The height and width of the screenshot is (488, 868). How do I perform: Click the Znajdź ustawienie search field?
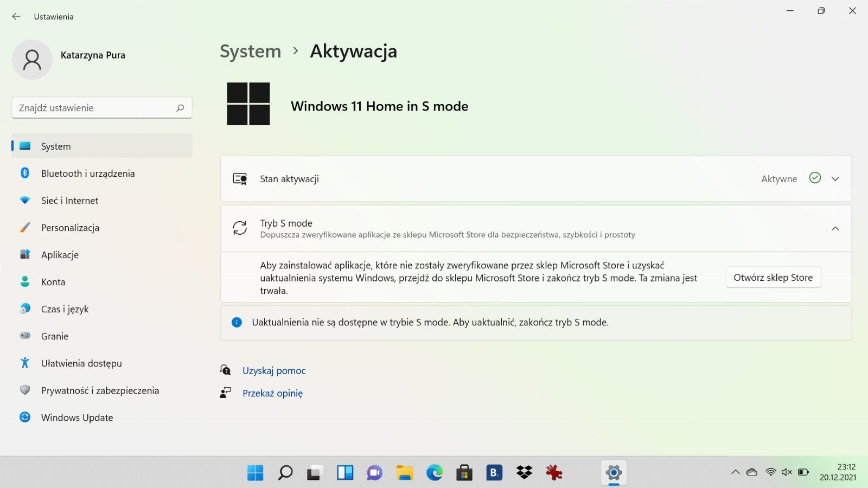pyautogui.click(x=102, y=108)
